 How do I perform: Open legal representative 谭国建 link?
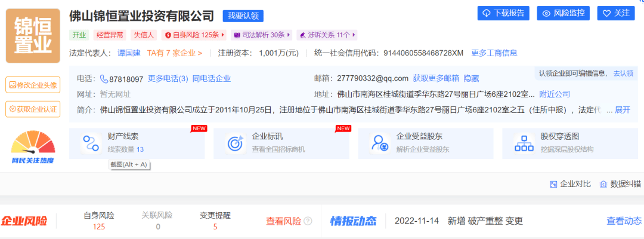pos(129,53)
